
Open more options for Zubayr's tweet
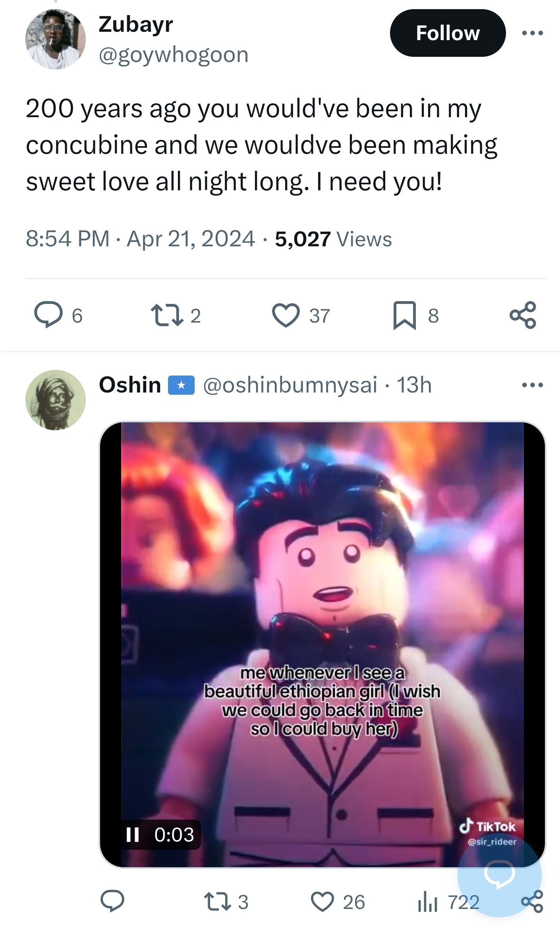point(532,33)
